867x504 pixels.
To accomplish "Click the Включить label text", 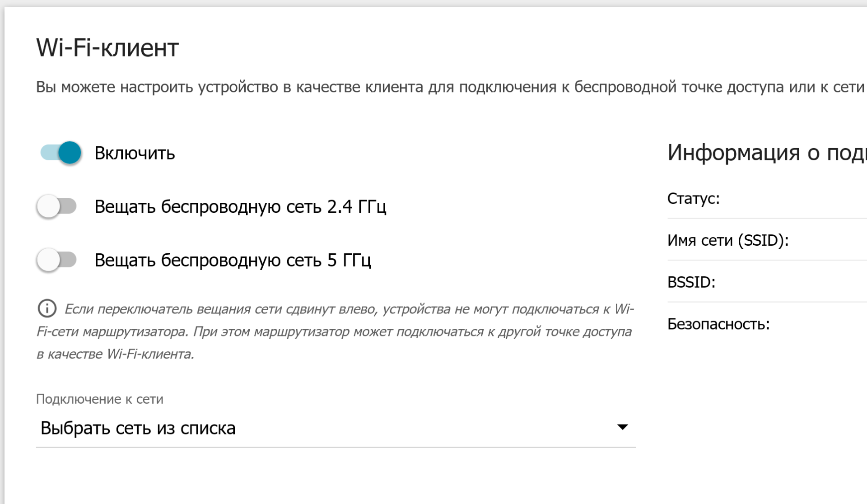I will pos(135,153).
